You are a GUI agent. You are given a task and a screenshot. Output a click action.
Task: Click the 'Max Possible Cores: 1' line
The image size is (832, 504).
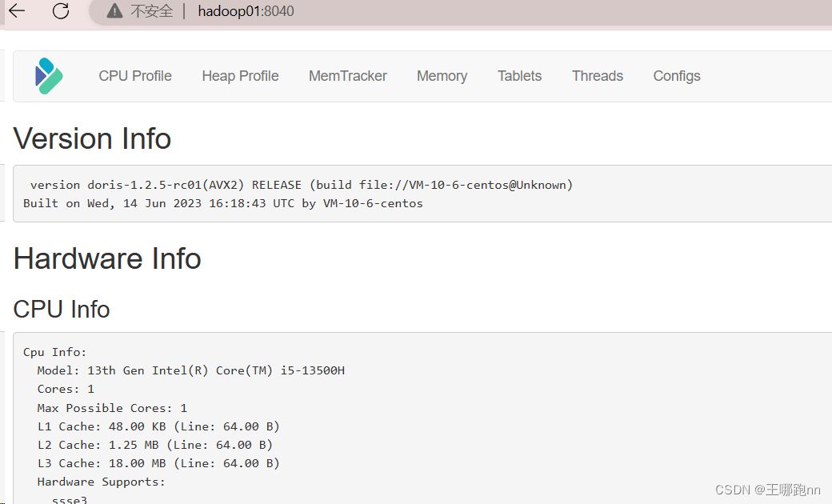click(x=112, y=408)
